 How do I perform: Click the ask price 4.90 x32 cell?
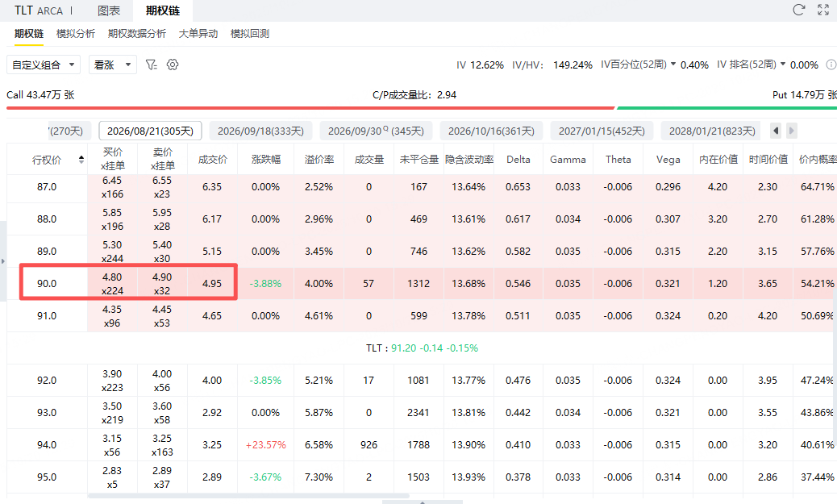point(162,284)
